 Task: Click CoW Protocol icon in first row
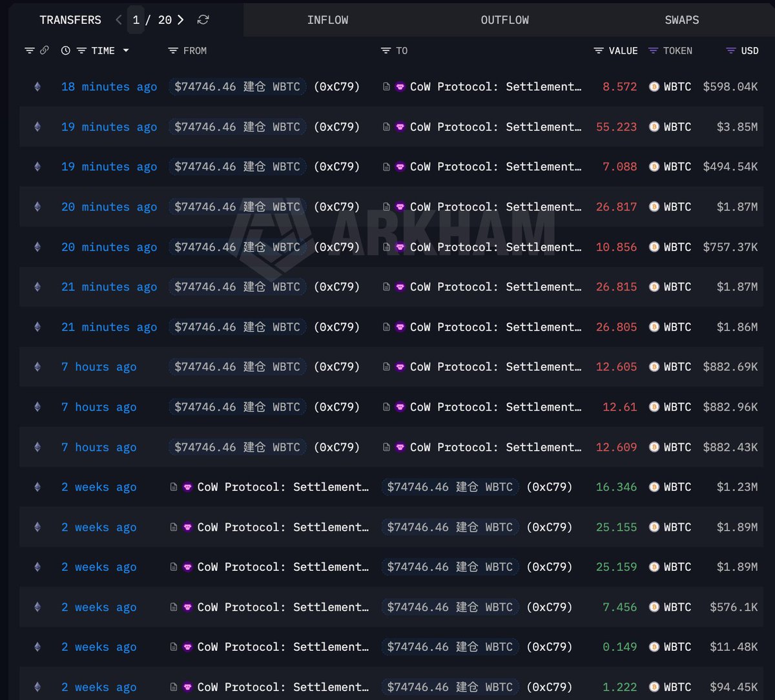pos(400,87)
